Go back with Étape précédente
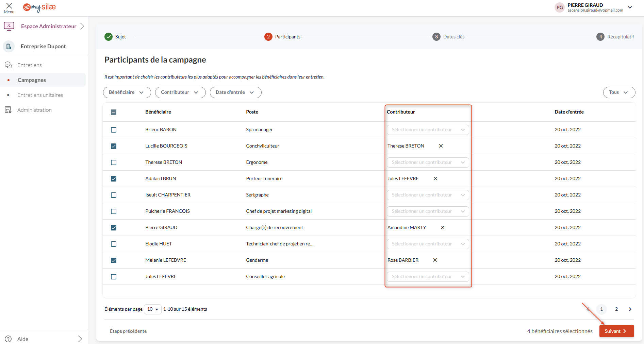Viewport: 644px width, 344px height. coord(128,331)
